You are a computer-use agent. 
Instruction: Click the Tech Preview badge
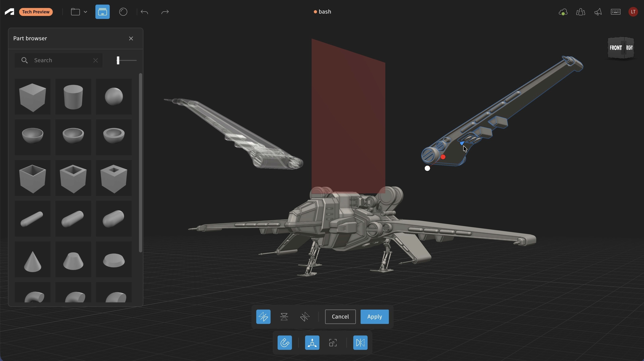point(36,12)
